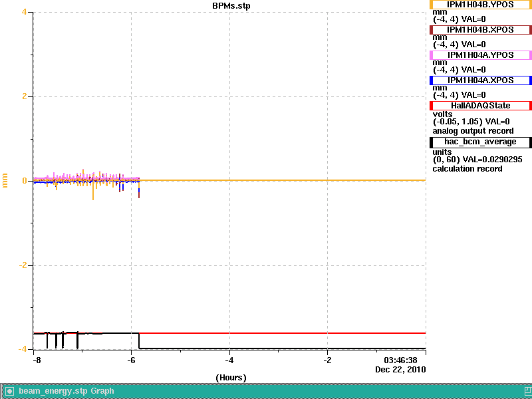Click the hac_bcm_average VAL=0.0290295 readout

pyautogui.click(x=477, y=160)
